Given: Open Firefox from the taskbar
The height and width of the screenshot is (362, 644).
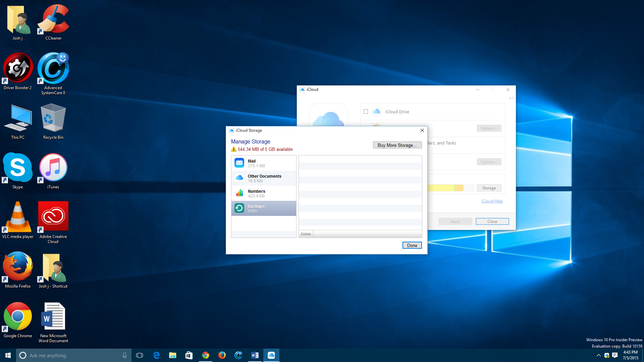Looking at the screenshot, I should tap(222, 355).
